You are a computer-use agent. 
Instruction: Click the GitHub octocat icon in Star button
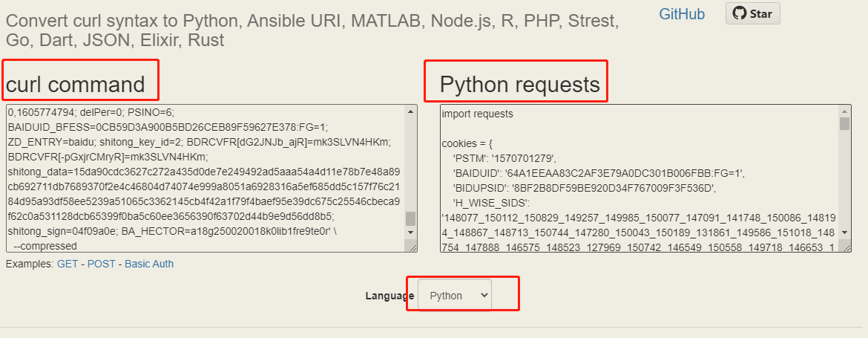pyautogui.click(x=740, y=13)
